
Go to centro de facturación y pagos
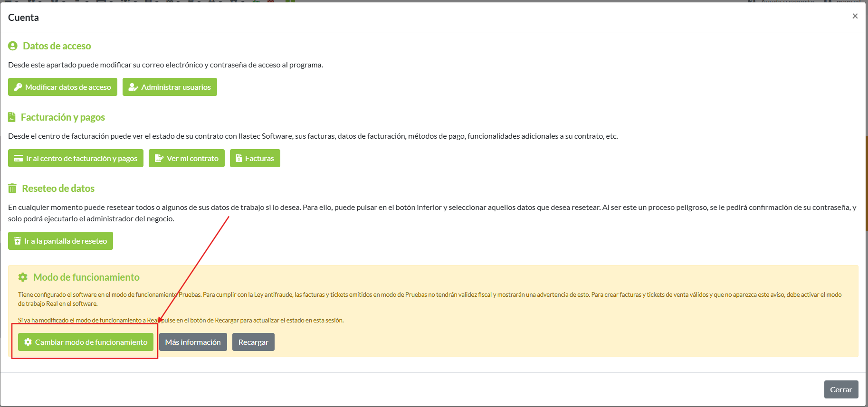pos(76,158)
